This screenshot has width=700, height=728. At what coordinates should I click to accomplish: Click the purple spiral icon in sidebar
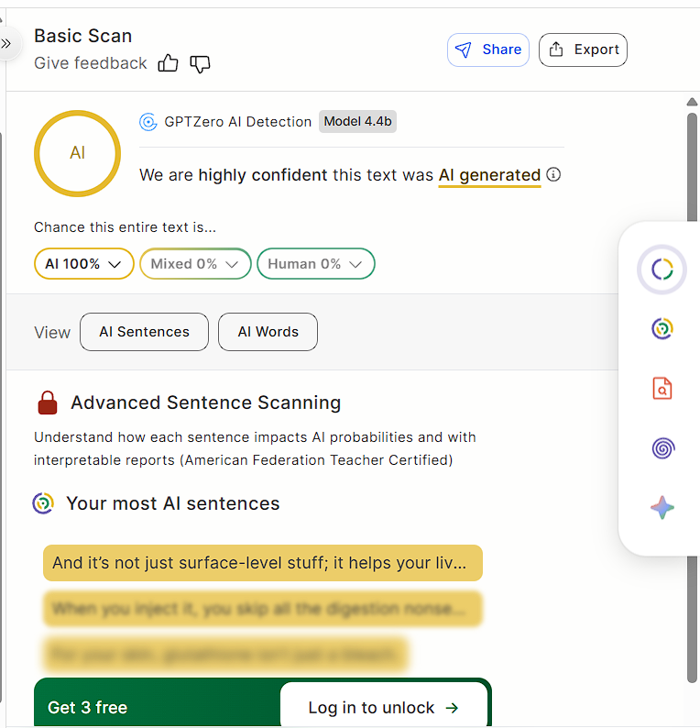(662, 448)
